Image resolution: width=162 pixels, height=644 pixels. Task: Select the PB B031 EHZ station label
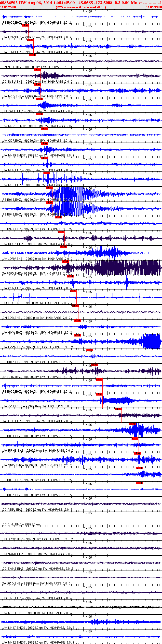pyautogui.click(x=37, y=436)
